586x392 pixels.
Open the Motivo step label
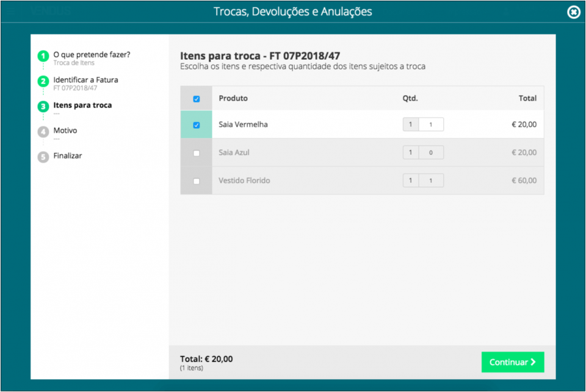[65, 130]
